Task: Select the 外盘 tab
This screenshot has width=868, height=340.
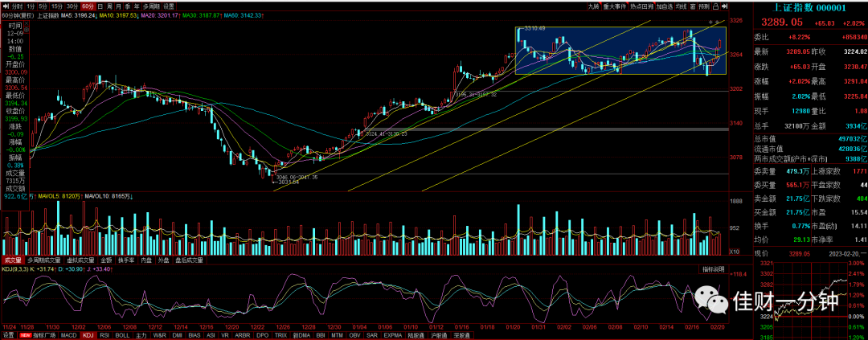Action: 164,259
